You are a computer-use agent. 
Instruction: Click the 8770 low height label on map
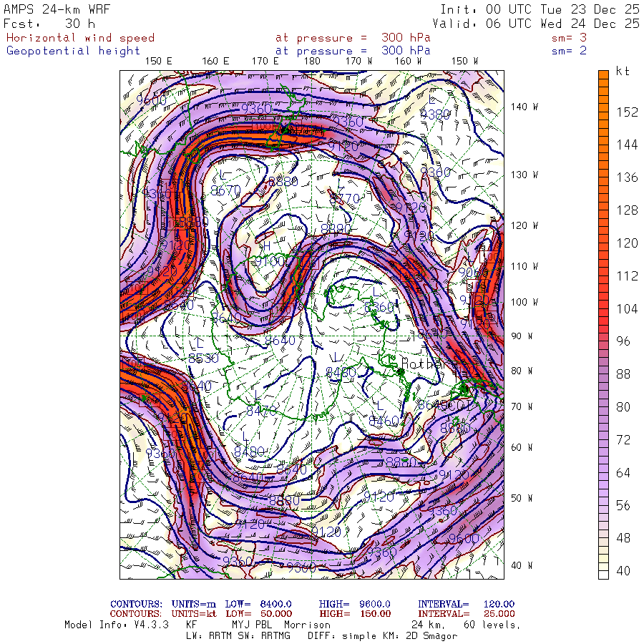(x=345, y=199)
